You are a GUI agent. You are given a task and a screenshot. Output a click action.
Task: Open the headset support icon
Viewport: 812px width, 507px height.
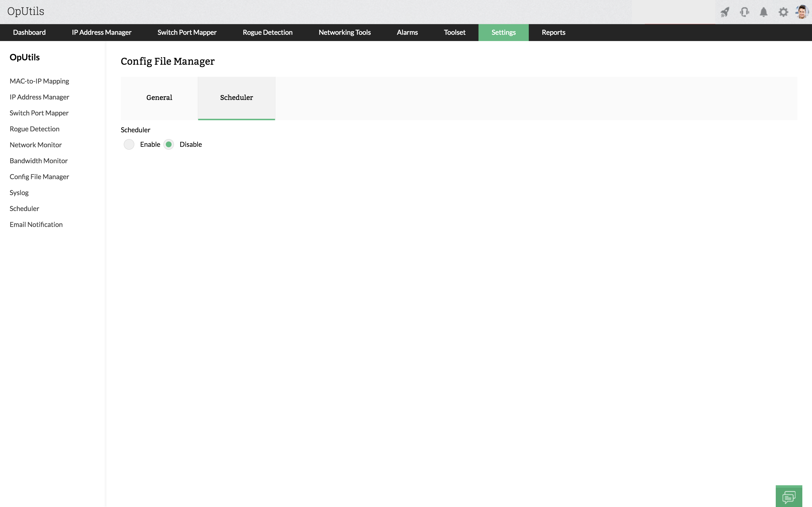point(744,12)
